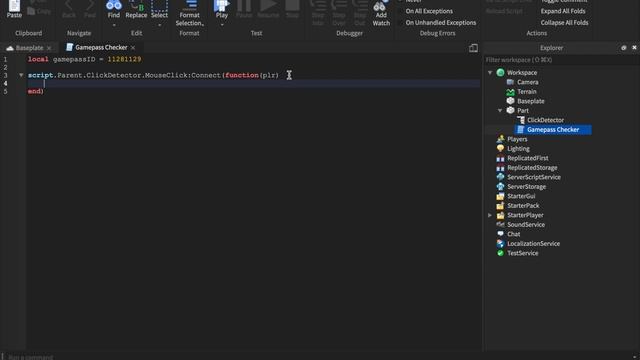
Task: Open the Play mode dropdown arrow
Action: click(222, 25)
